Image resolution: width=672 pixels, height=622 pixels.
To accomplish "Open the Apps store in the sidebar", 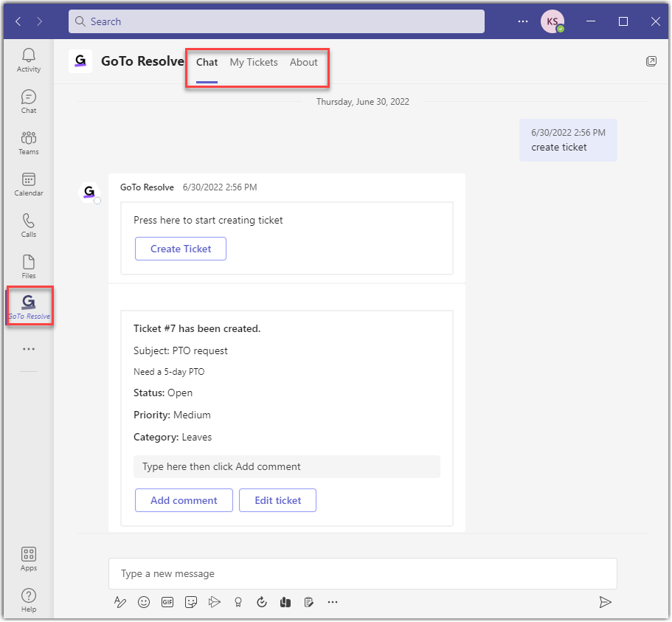I will [x=29, y=559].
